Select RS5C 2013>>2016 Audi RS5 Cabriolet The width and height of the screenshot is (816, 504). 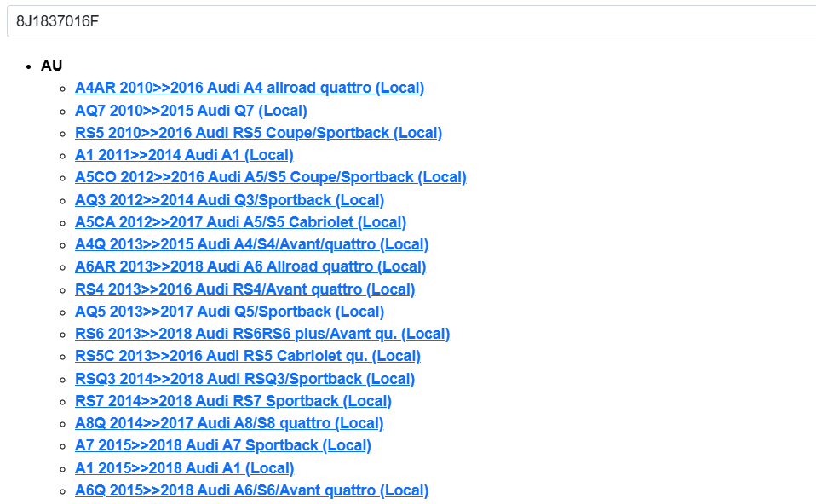(247, 356)
